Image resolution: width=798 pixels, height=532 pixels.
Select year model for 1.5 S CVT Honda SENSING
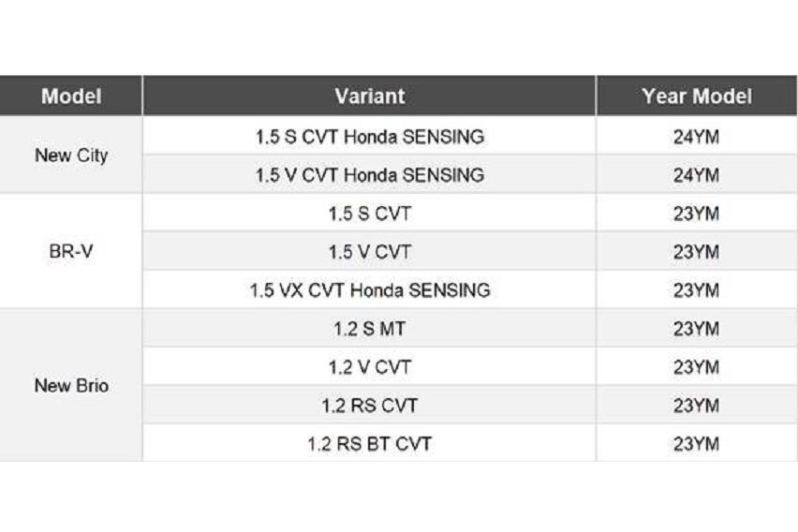696,137
